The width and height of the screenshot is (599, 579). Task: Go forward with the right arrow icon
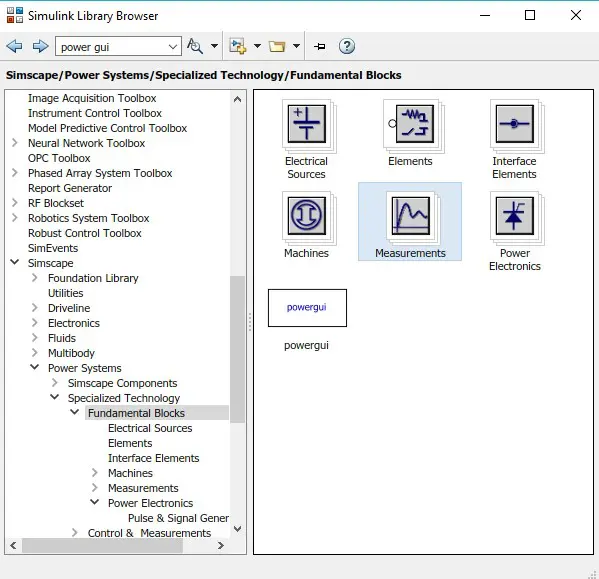coord(40,47)
